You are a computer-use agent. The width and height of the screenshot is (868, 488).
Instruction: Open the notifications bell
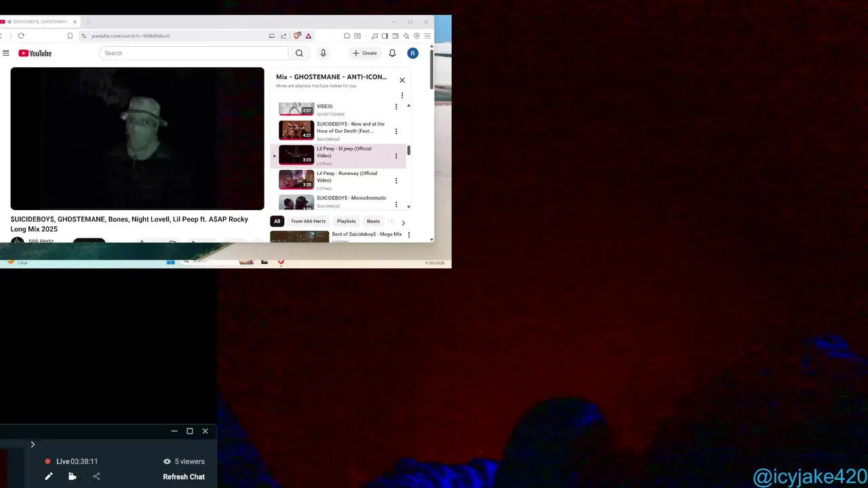392,53
